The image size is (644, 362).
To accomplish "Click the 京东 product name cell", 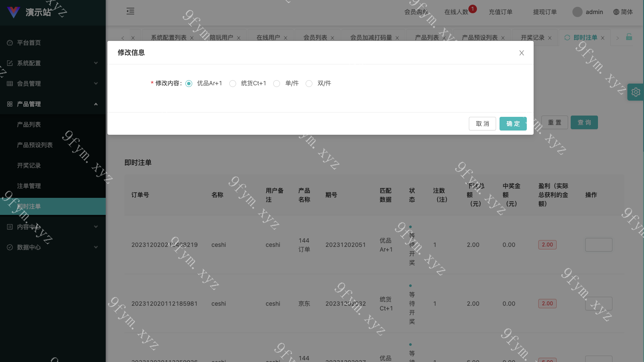I will 304,304.
